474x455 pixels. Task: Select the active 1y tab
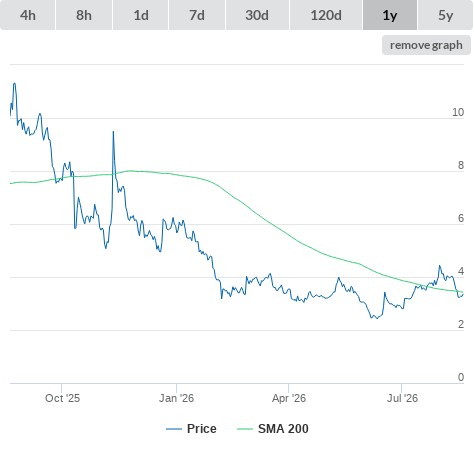point(390,15)
